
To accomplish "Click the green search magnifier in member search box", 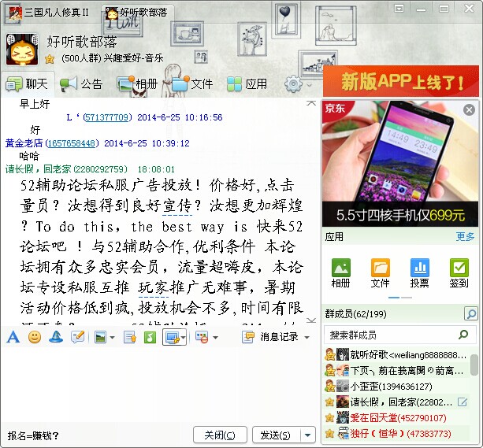I will coord(463,335).
